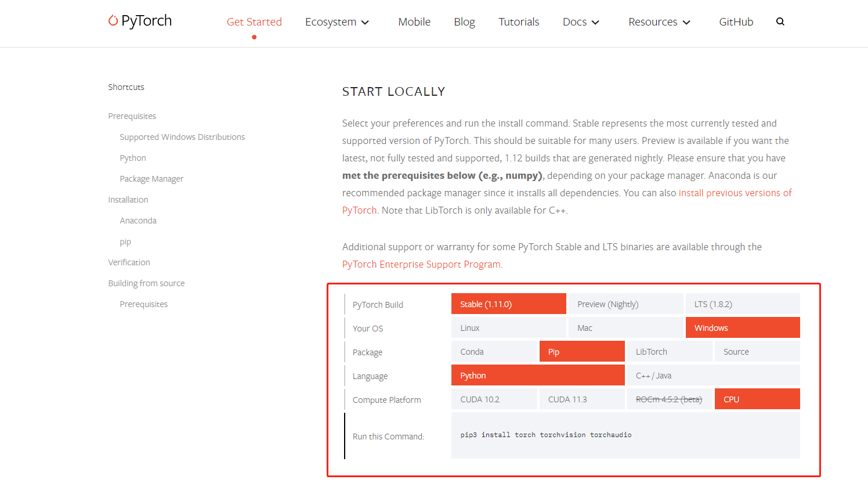This screenshot has height=494, width=868.
Task: Jump to Supported Windows Distributions section
Action: 182,137
